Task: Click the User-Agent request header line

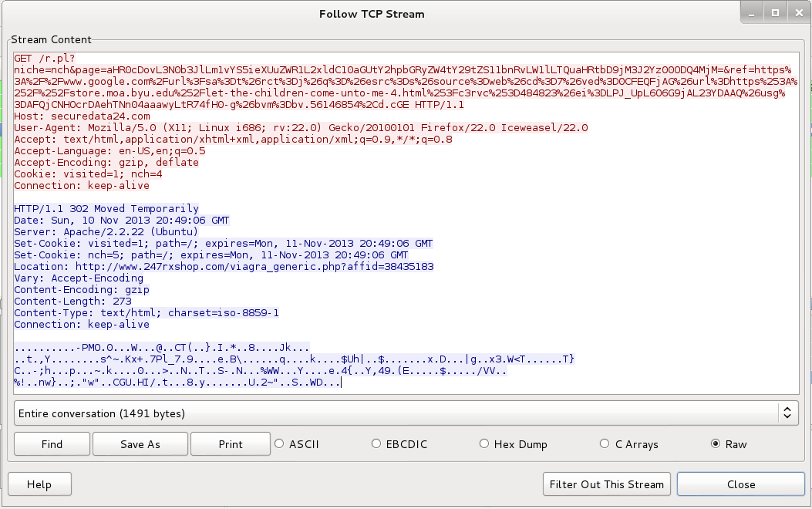Action: click(301, 128)
